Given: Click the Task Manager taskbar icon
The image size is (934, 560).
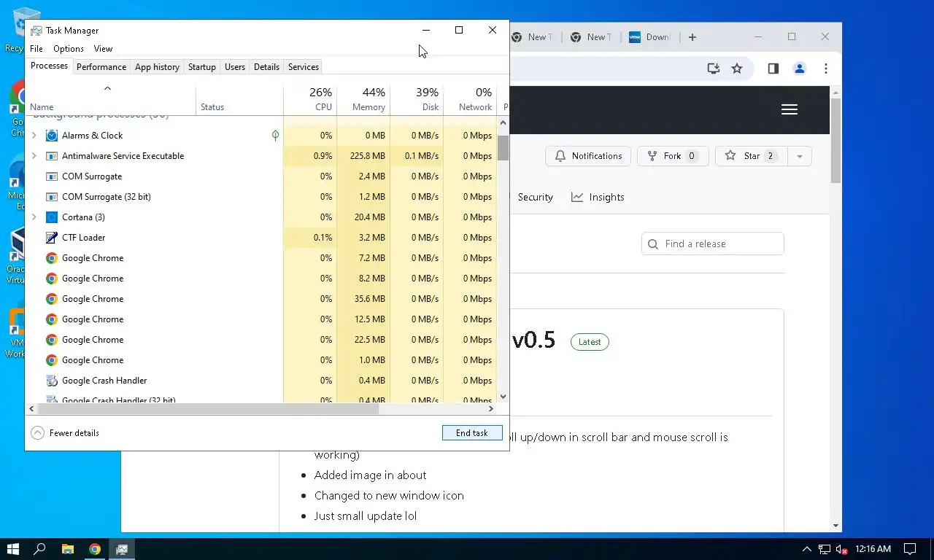Looking at the screenshot, I should (x=122, y=549).
